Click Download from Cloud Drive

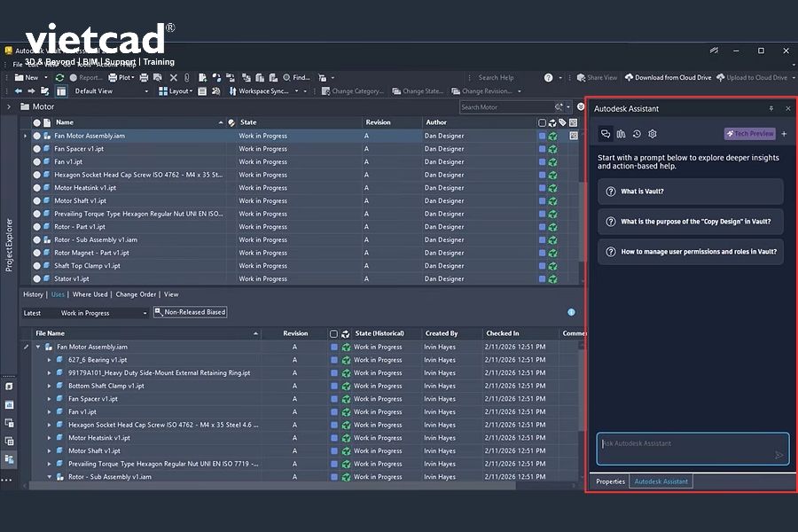[668, 77]
